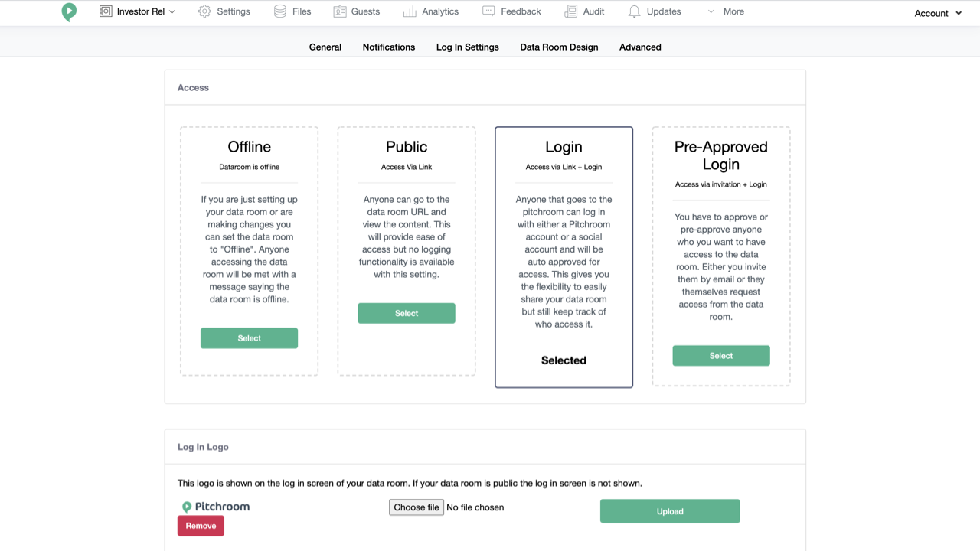
Task: Open Analytics via the bar chart icon
Action: (410, 11)
